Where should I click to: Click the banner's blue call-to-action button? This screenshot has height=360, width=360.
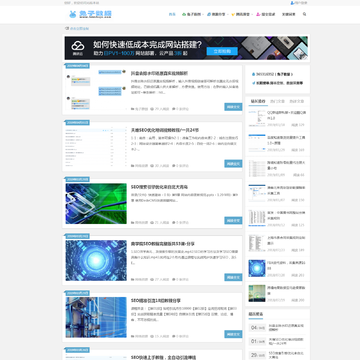click(222, 51)
